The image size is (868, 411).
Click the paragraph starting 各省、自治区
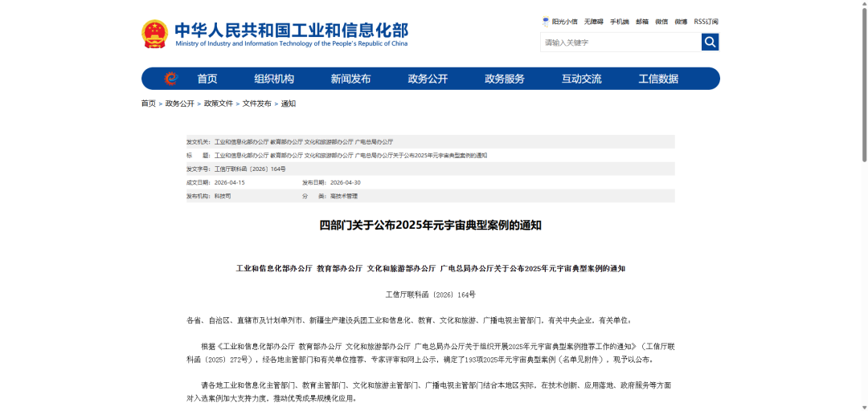tap(410, 319)
